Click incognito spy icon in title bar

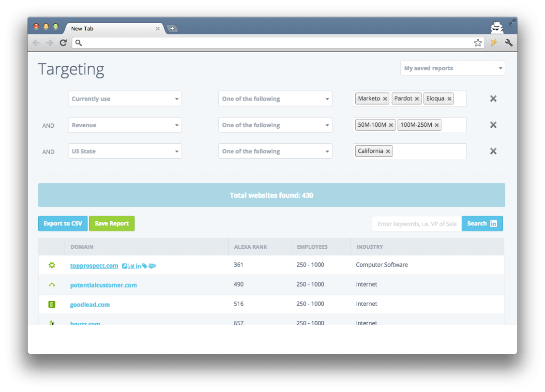click(x=497, y=27)
